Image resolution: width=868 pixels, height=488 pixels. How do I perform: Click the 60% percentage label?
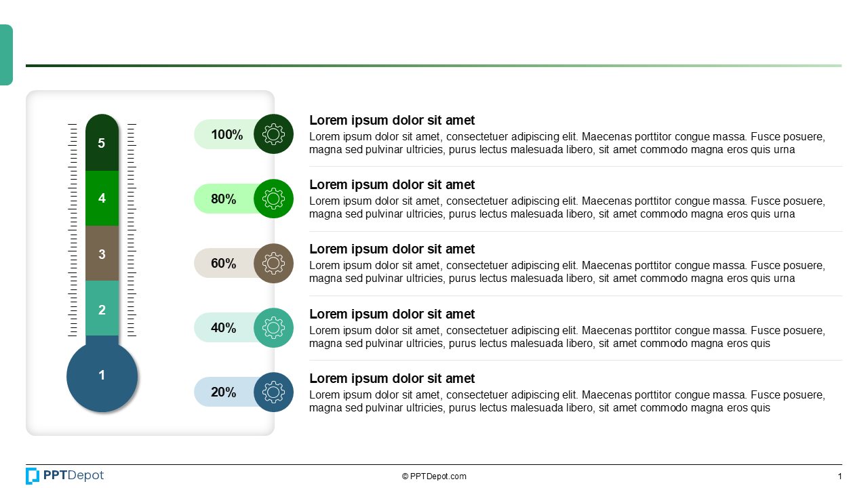224,263
